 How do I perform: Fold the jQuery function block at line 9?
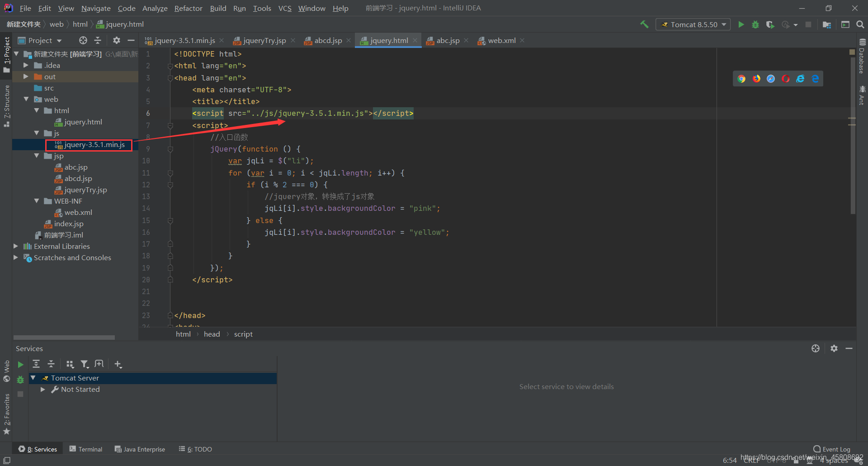pos(170,149)
